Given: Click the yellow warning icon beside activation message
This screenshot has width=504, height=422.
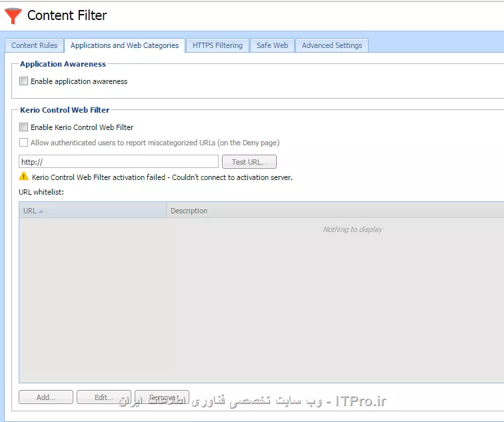Looking at the screenshot, I should pos(24,177).
